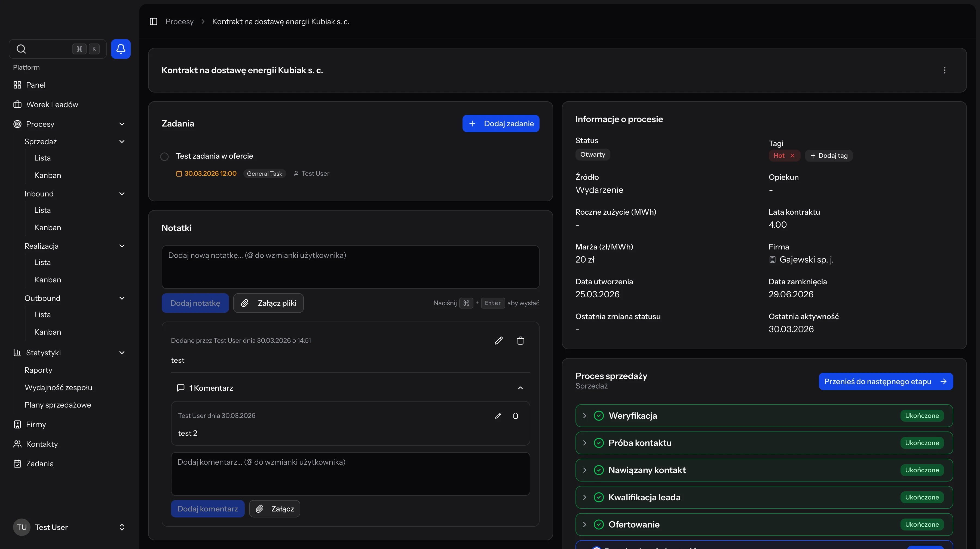This screenshot has height=549, width=980.
Task: Focus the new note text field
Action: coord(350,267)
